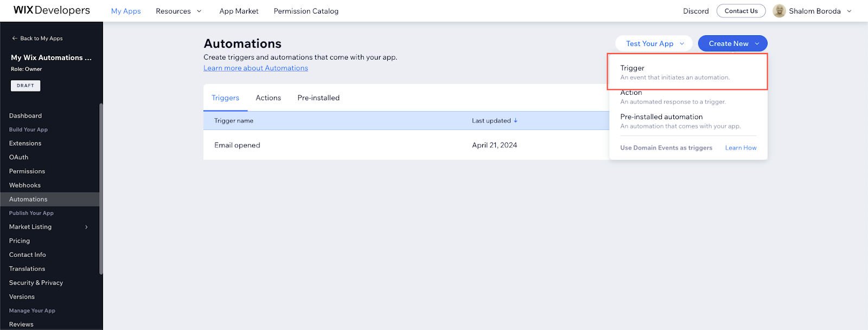Expand the Market Listing submenu arrow
Viewport: 868px width, 330px height.
(x=86, y=227)
